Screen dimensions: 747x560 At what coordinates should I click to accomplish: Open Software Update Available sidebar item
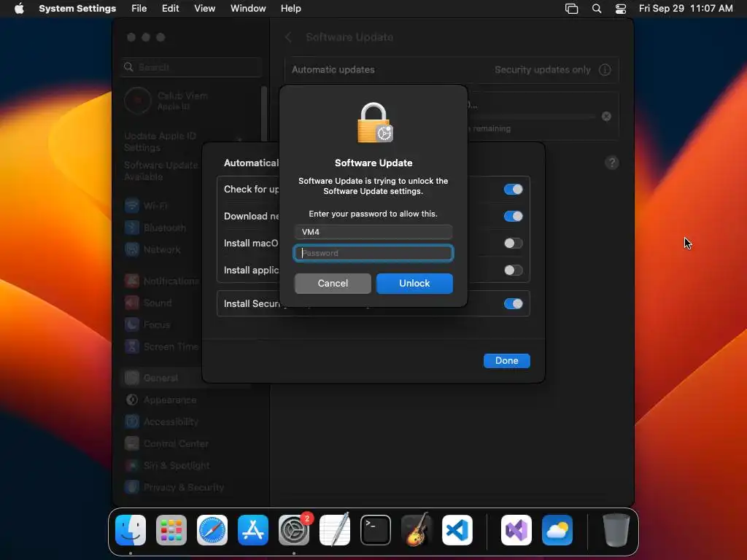[x=161, y=171]
